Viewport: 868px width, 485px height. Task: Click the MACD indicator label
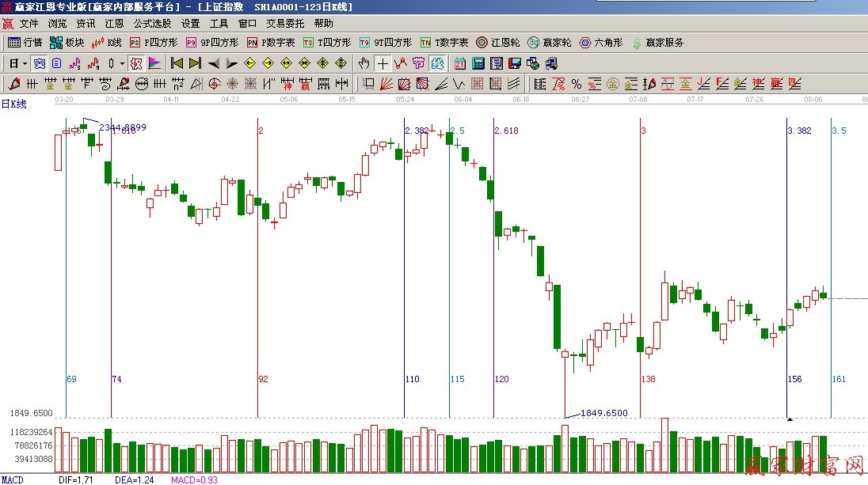[x=12, y=479]
